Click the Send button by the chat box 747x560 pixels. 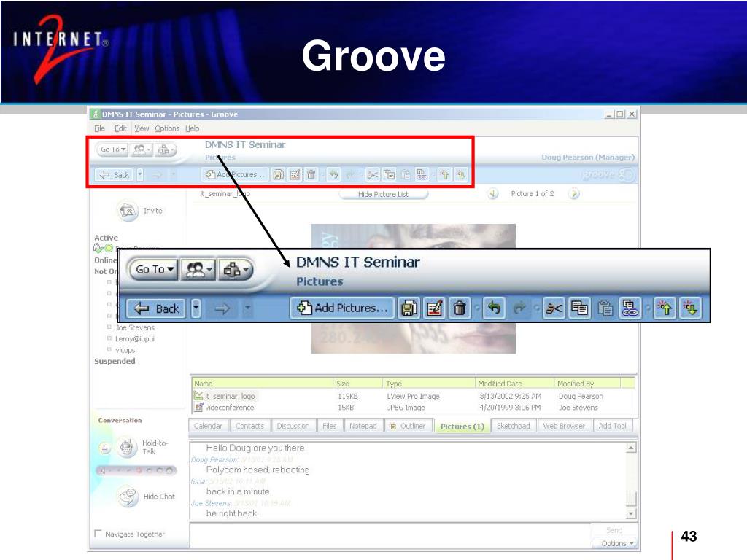pyautogui.click(x=614, y=530)
